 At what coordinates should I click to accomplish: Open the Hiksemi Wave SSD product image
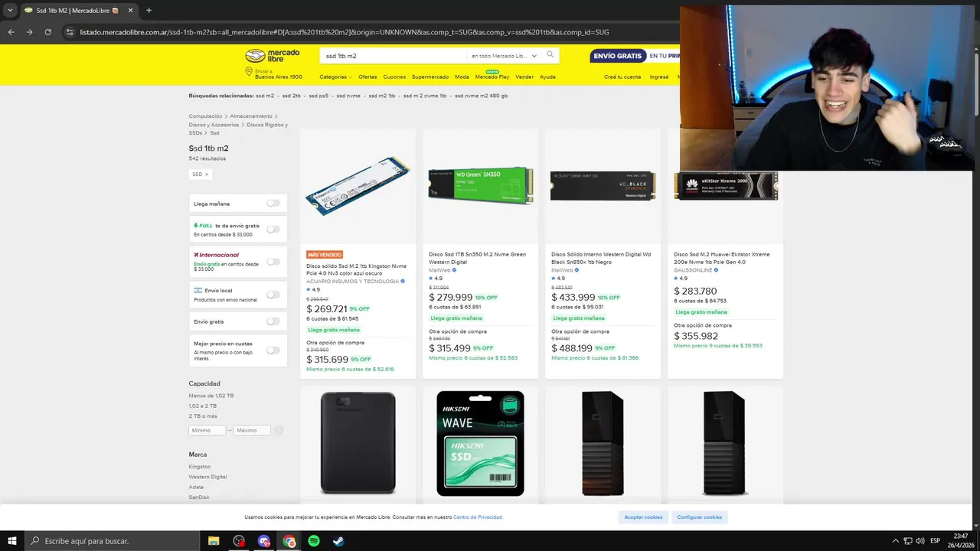[x=480, y=443]
